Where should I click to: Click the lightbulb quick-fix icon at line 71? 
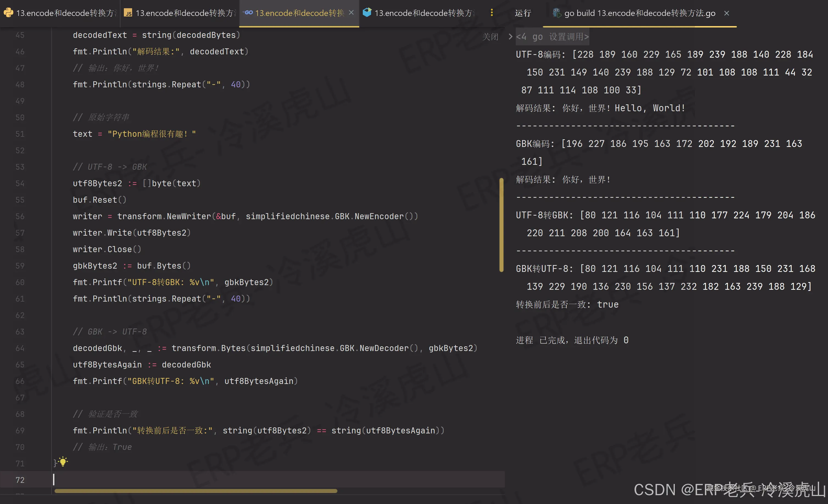click(x=63, y=462)
